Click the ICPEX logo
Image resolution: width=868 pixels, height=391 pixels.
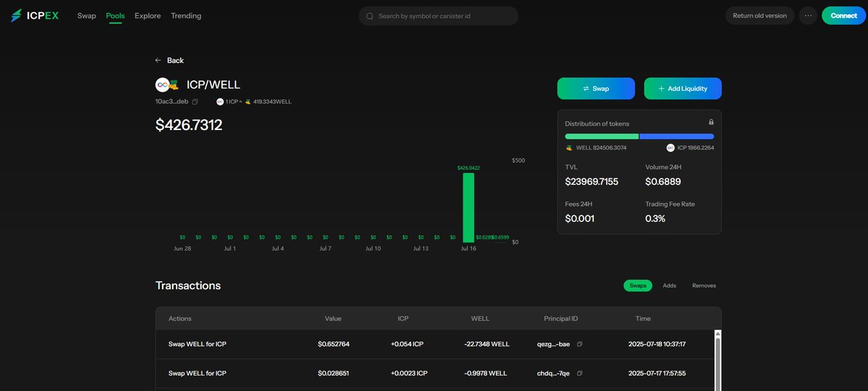tap(36, 15)
